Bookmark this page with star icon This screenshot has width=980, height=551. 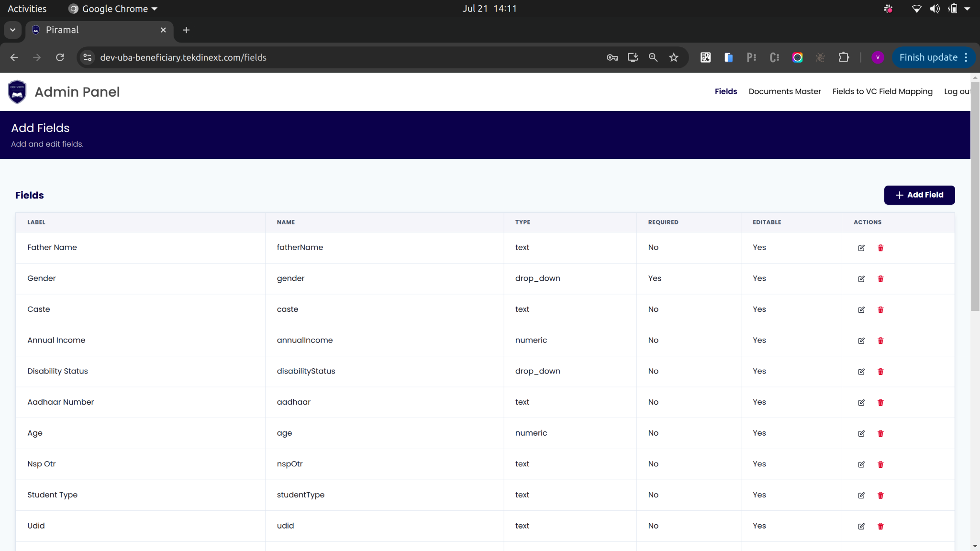pyautogui.click(x=674, y=57)
